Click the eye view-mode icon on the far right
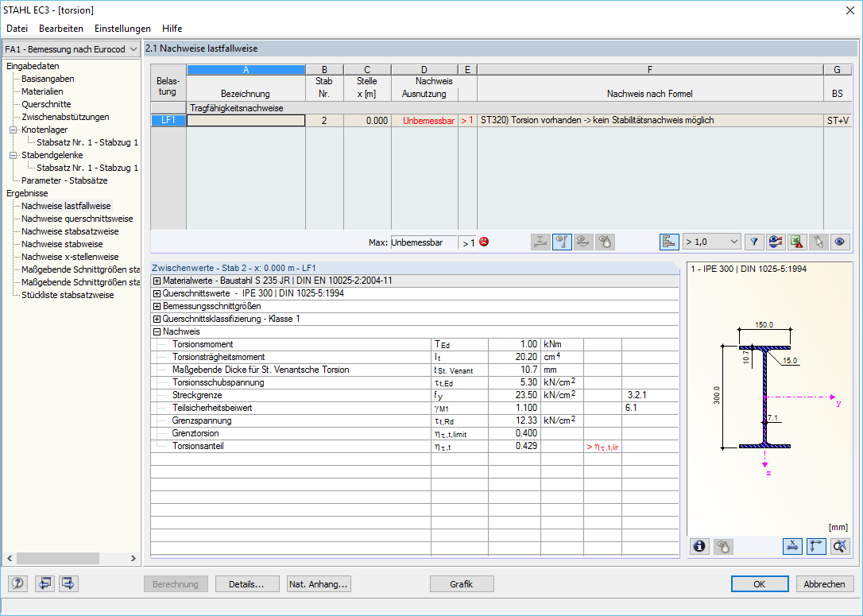The height and width of the screenshot is (616, 863). click(840, 242)
